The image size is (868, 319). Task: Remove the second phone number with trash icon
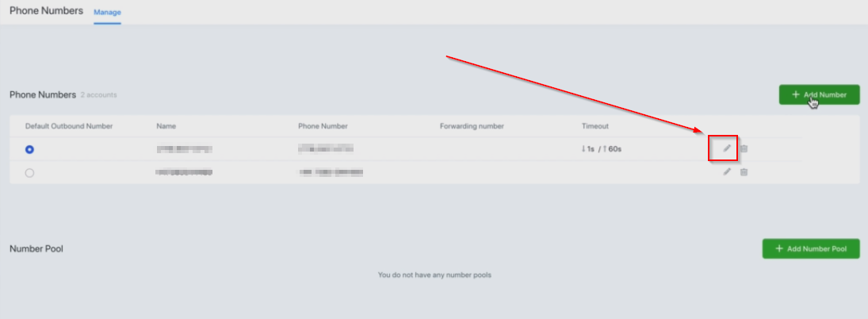744,171
